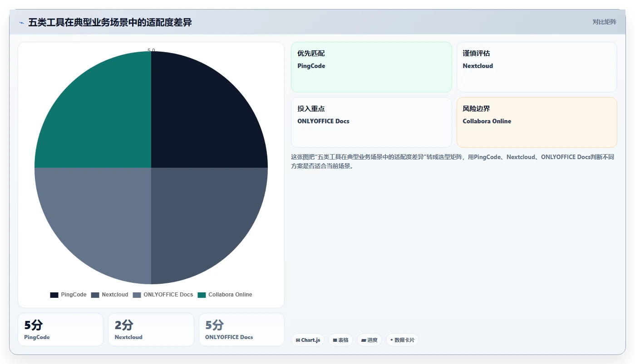This screenshot has height=364, width=635.
Task: Select the 投入重点 ONLYOFFICE Docs card
Action: tap(371, 122)
